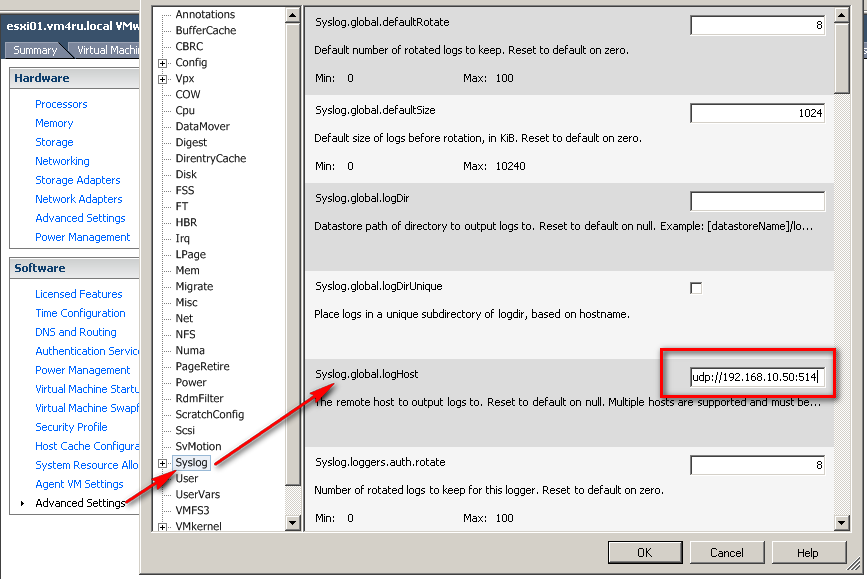
Task: Select VMFS3 in the settings tree
Action: (x=192, y=510)
